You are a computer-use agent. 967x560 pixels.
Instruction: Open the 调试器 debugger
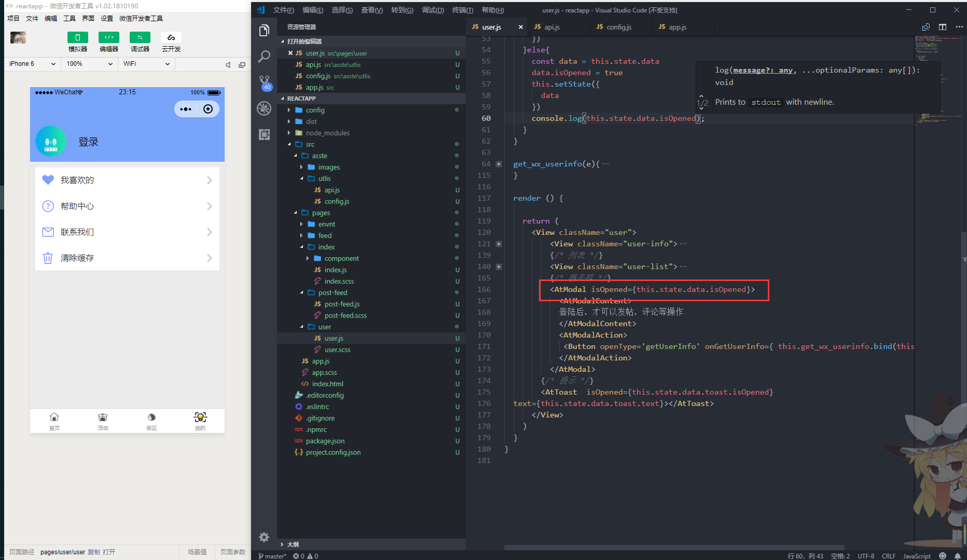click(x=140, y=41)
